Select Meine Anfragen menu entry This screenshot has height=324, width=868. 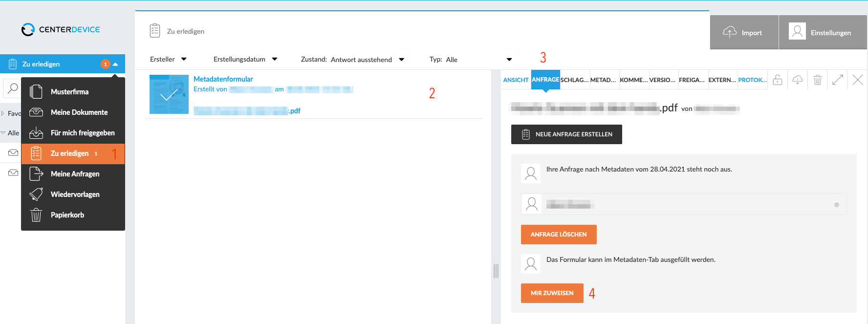[73, 174]
